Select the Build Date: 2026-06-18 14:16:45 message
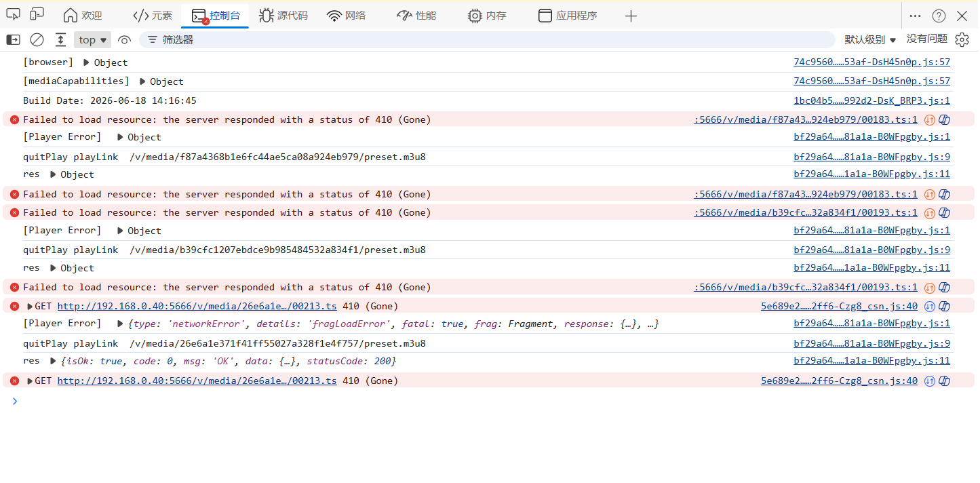This screenshot has width=980, height=483. click(x=110, y=100)
